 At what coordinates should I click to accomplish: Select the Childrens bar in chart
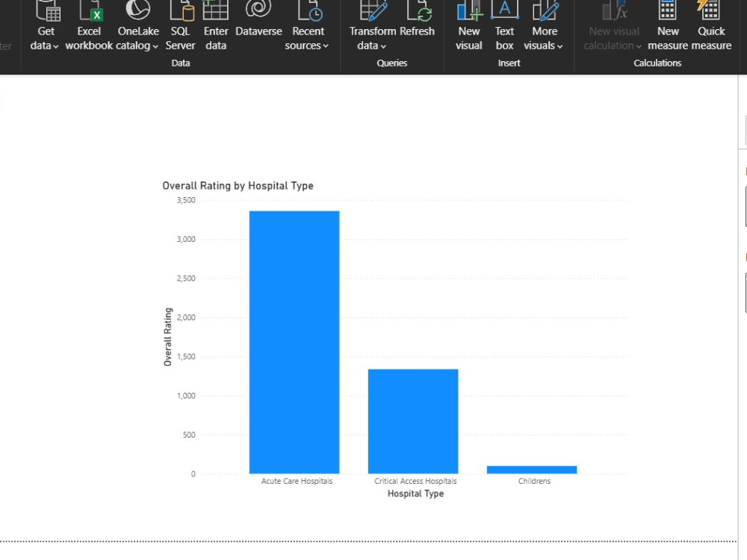532,470
